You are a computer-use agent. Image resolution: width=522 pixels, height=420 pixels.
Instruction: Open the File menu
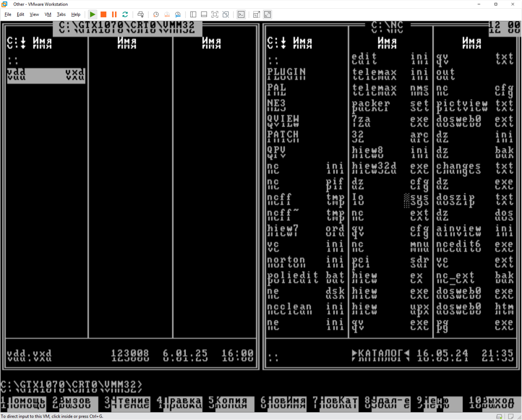coord(8,14)
